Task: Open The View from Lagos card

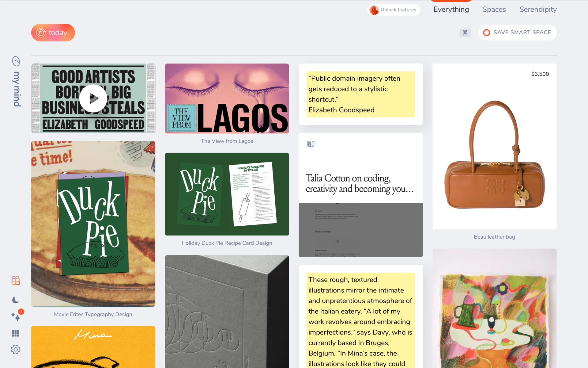Action: pos(227,98)
